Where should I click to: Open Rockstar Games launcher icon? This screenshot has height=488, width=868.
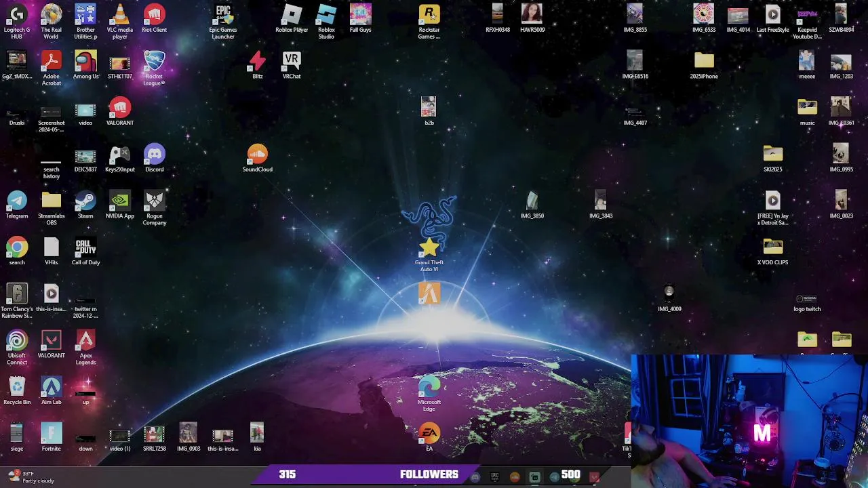pos(429,22)
